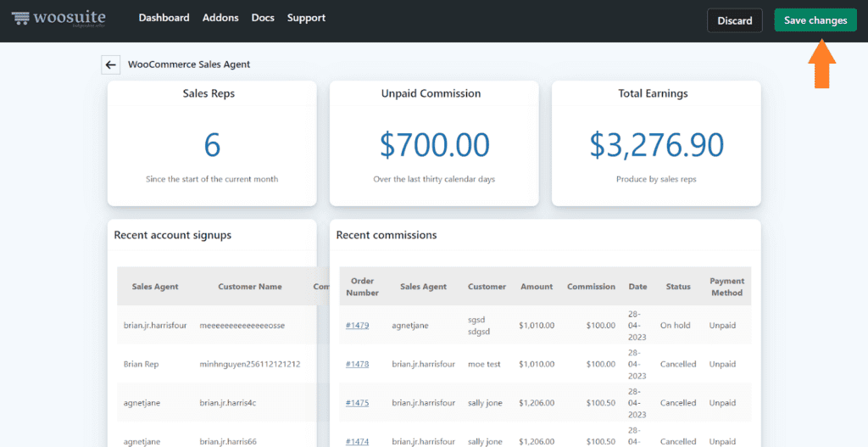Select customer sgsd sdgsd

click(x=480, y=325)
